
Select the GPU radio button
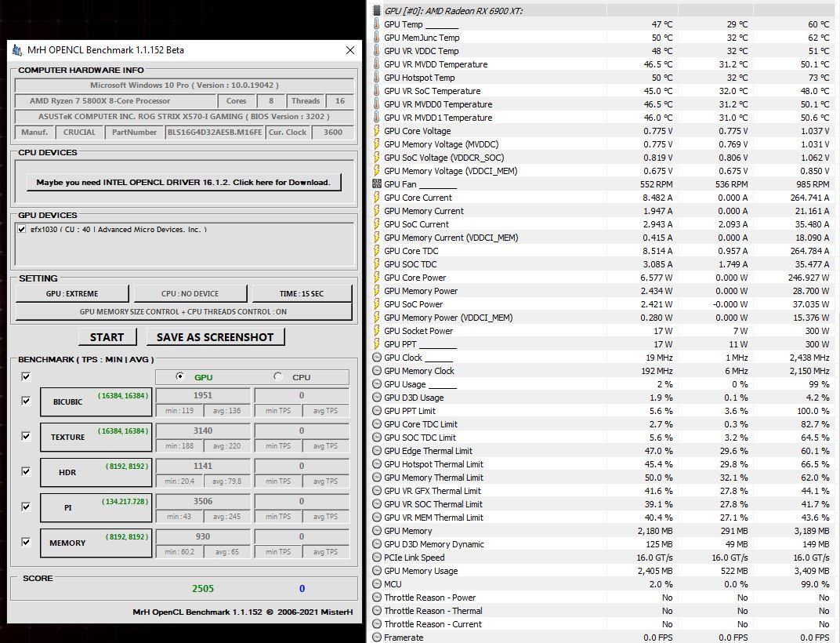coord(180,376)
